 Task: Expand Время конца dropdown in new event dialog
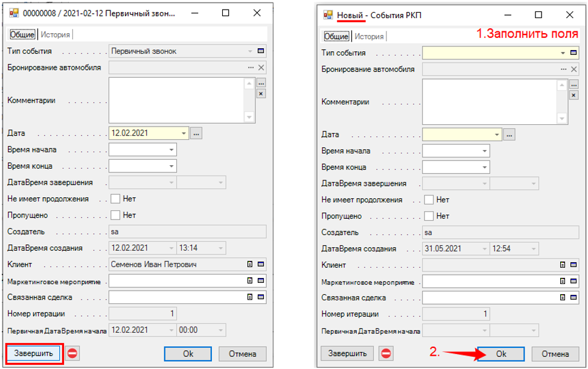[485, 167]
